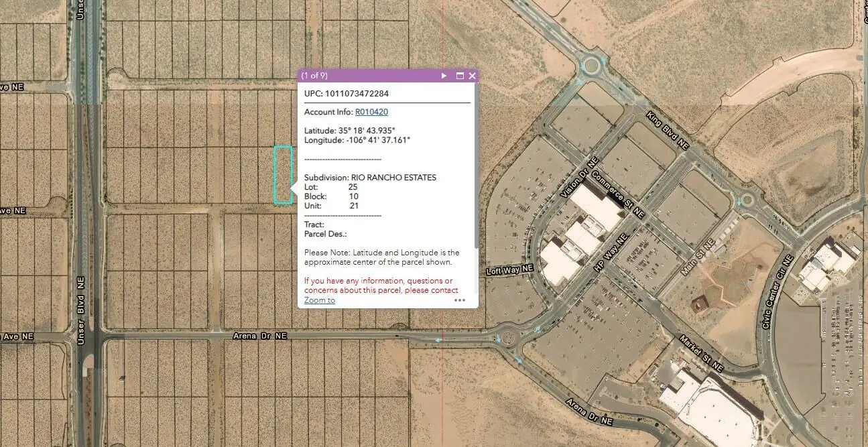Open account link R010420
Viewport: 868px width, 447px height.
tap(371, 112)
